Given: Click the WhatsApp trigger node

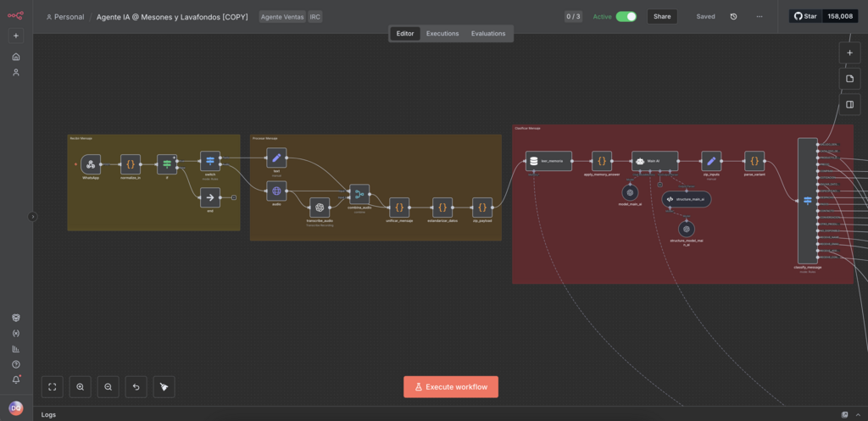Looking at the screenshot, I should point(91,163).
